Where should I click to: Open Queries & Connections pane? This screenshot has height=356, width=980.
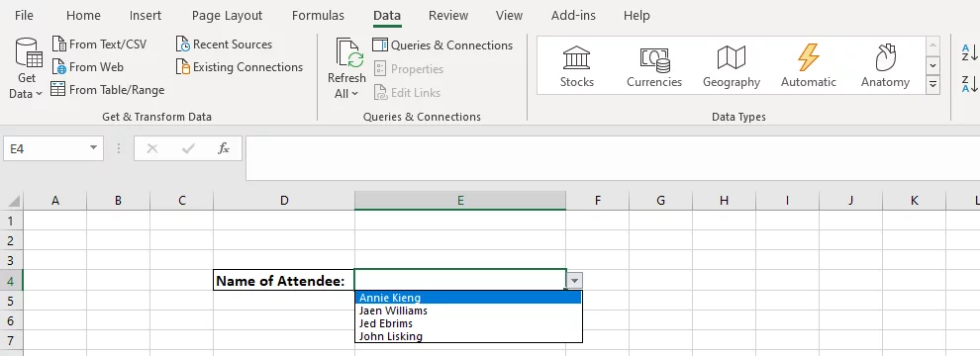click(442, 44)
